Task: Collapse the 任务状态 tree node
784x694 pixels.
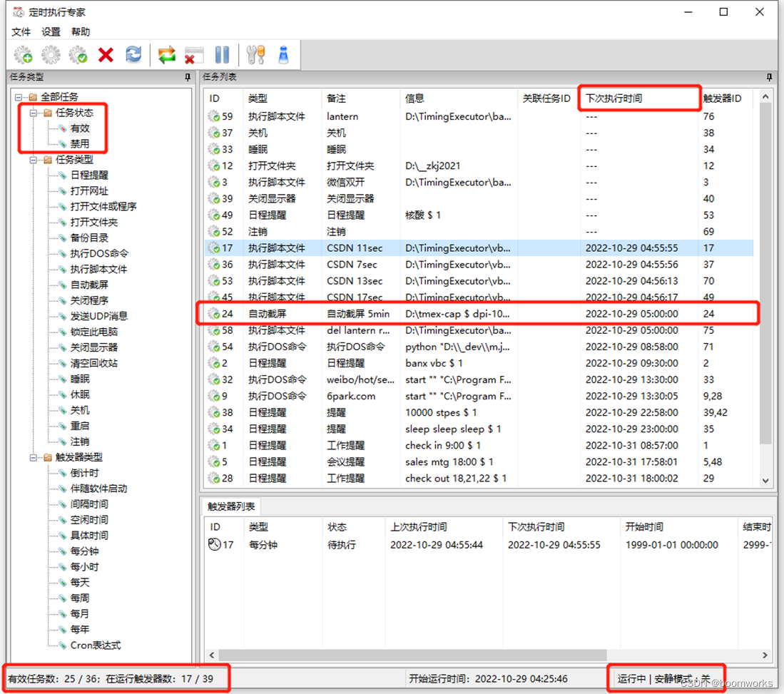Action: coord(34,113)
